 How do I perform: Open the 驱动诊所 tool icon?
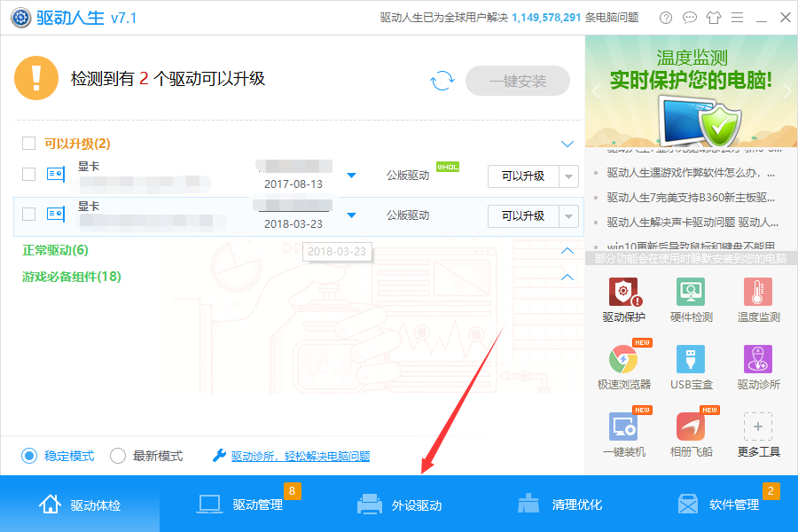758,359
